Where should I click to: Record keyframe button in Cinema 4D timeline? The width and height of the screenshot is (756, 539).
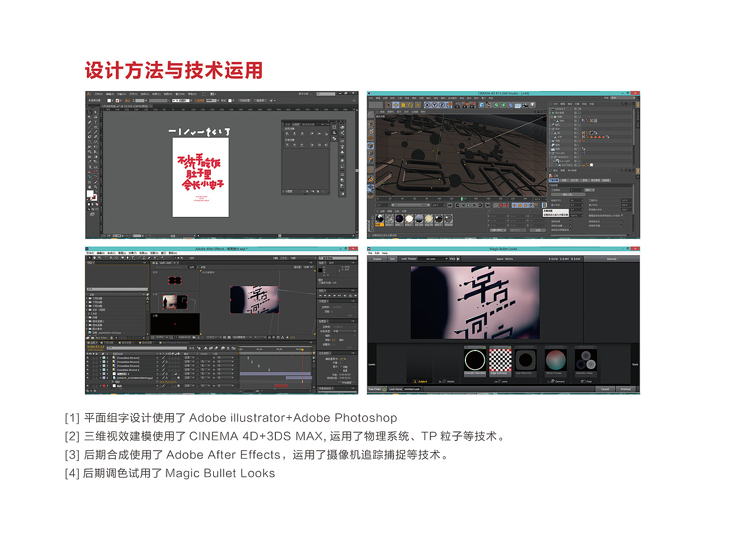coord(495,205)
